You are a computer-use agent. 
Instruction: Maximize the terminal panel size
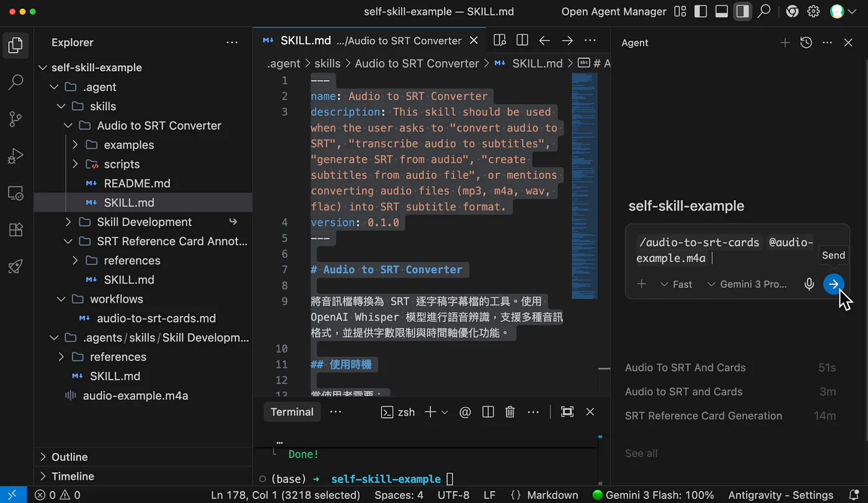pyautogui.click(x=567, y=412)
